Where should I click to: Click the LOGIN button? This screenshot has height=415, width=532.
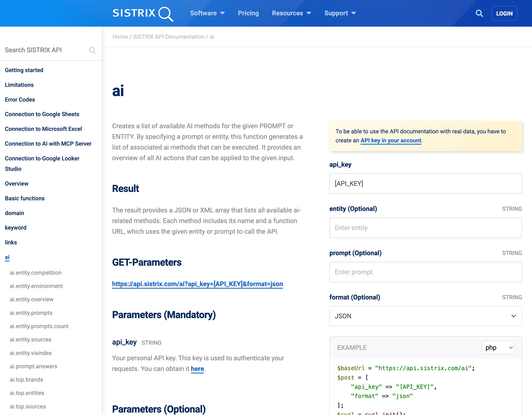504,13
